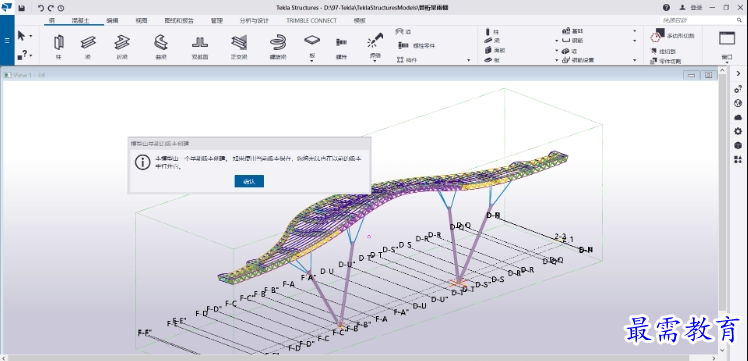Expand the Footing dropdown arrow
Screen dimensions: 748x361
tap(634, 31)
